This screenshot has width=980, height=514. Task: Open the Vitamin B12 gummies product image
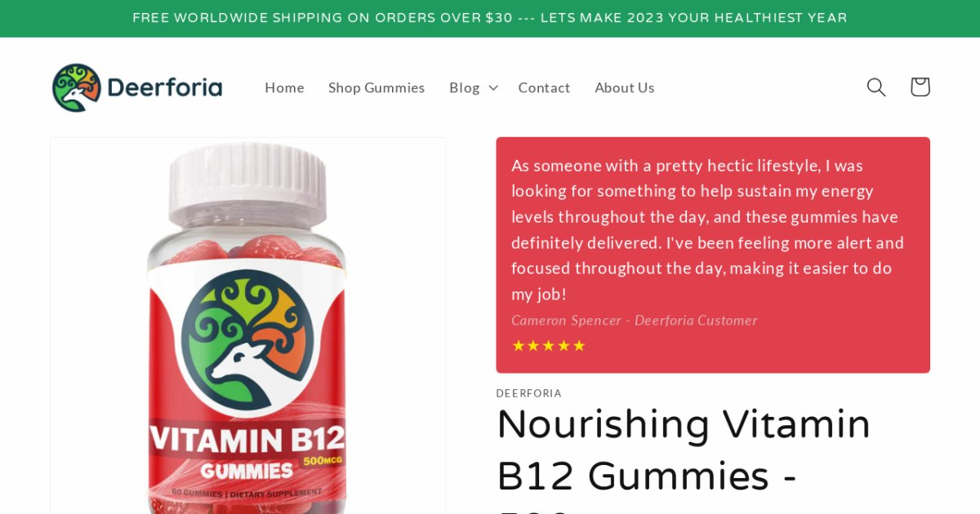point(248,326)
